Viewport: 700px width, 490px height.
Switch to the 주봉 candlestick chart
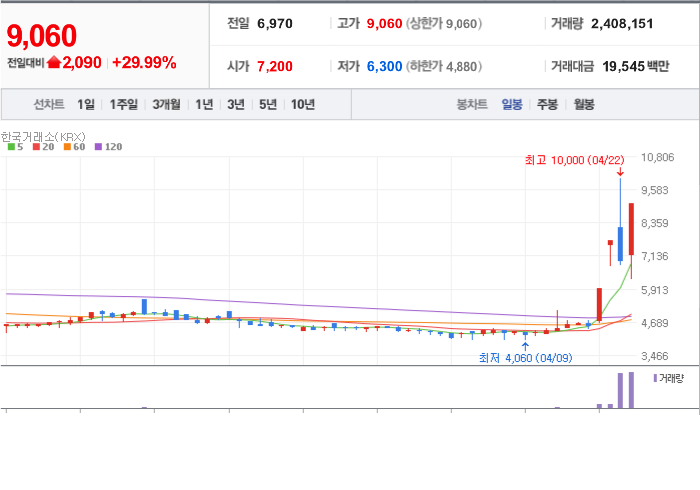(x=547, y=104)
